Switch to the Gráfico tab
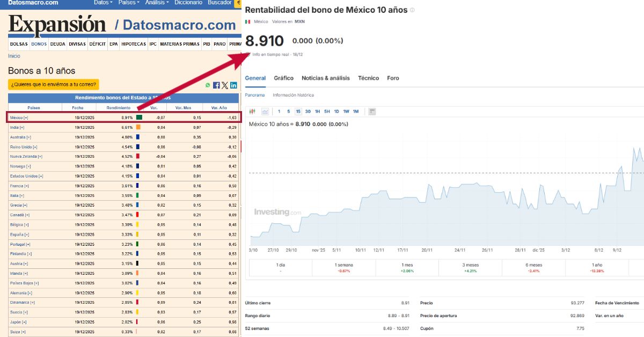 pos(283,78)
